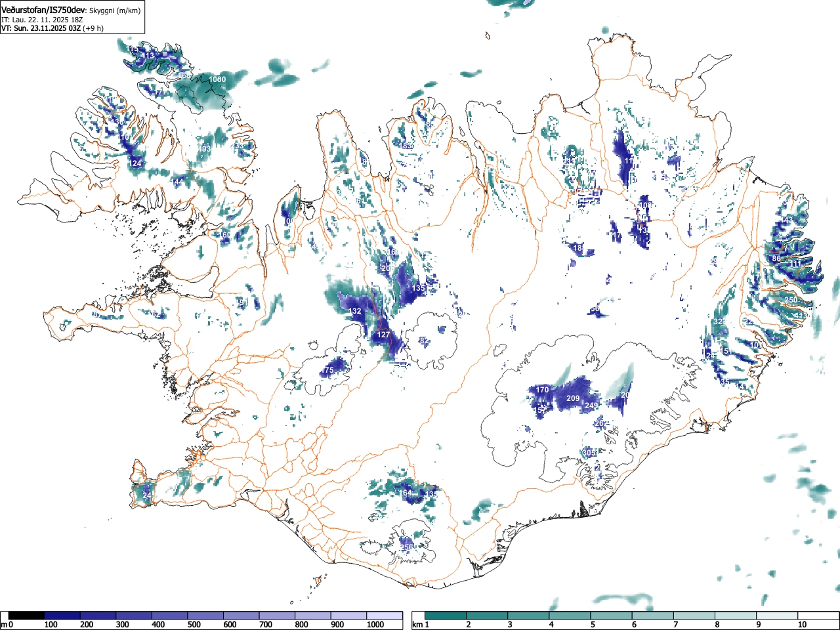Click the 'Skyggni (m/km)' parameter label
Viewport: 840px width, 630px height.
(x=114, y=10)
